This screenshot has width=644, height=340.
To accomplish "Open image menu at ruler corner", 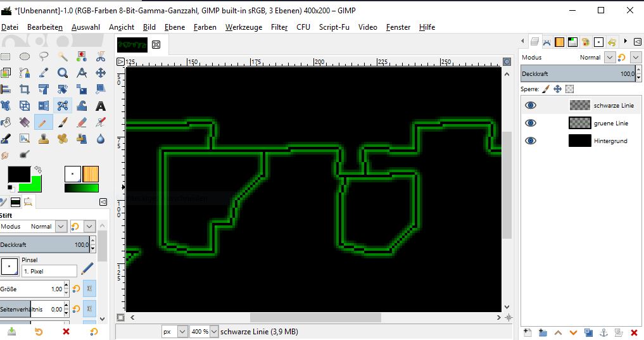I will pyautogui.click(x=120, y=61).
